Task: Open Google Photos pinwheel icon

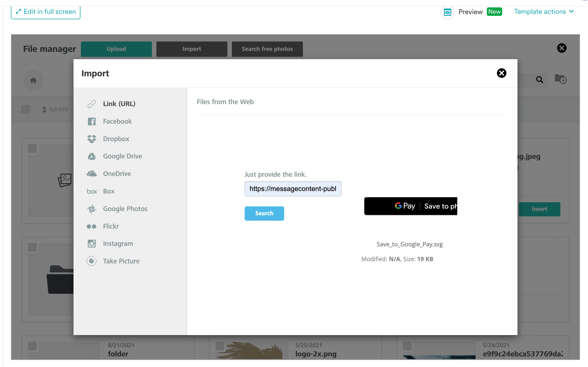Action: pos(92,209)
